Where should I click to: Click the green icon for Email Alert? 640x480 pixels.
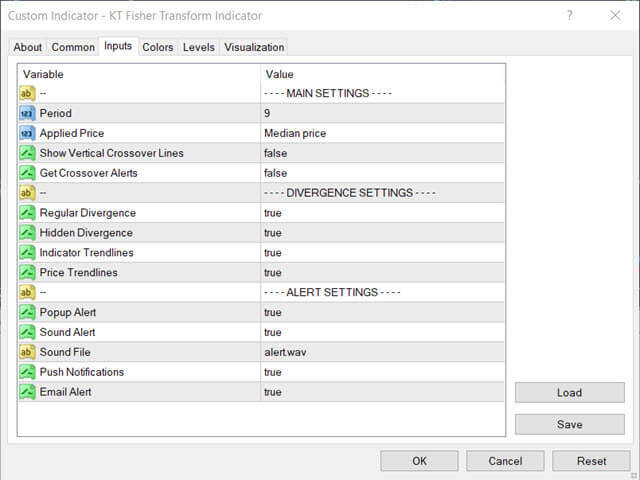[x=27, y=392]
